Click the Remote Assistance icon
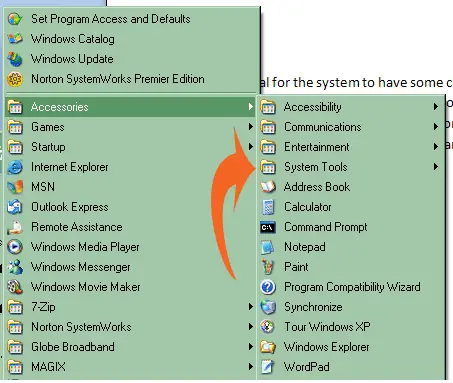The height and width of the screenshot is (383, 453). pyautogui.click(x=15, y=227)
